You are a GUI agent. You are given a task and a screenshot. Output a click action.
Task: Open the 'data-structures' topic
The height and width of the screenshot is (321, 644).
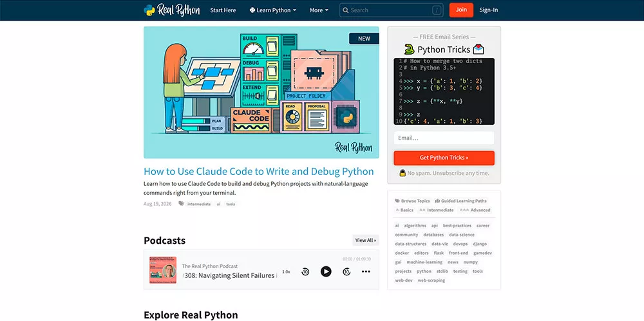411,244
